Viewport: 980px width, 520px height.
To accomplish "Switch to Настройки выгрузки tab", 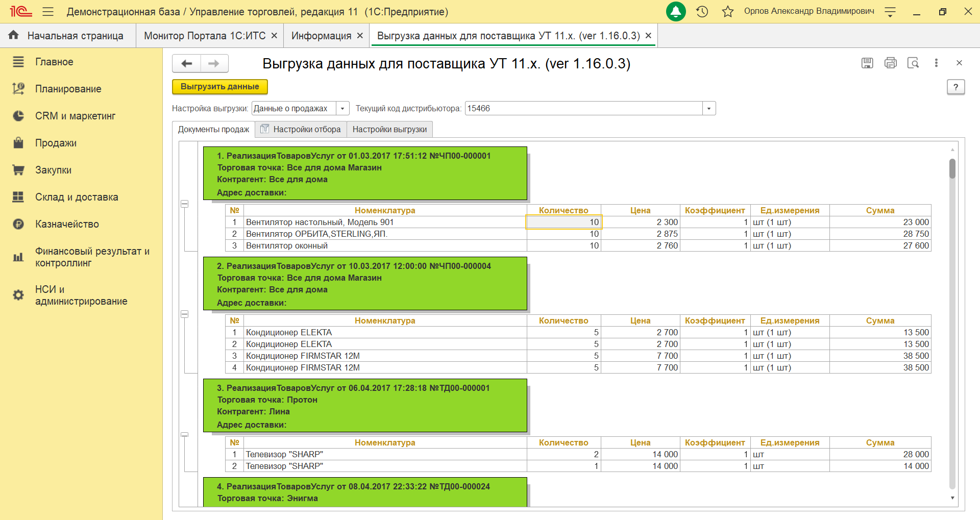I will pos(389,130).
